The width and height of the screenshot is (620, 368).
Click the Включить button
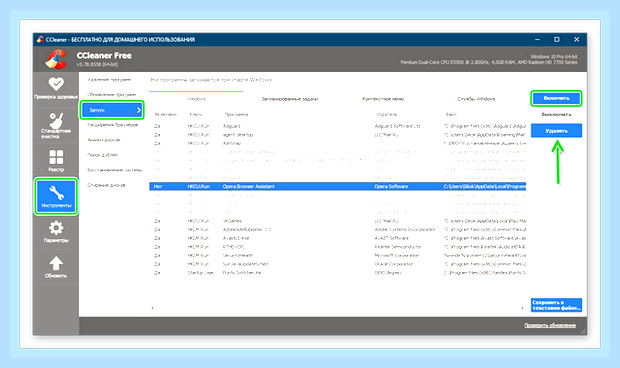point(556,98)
